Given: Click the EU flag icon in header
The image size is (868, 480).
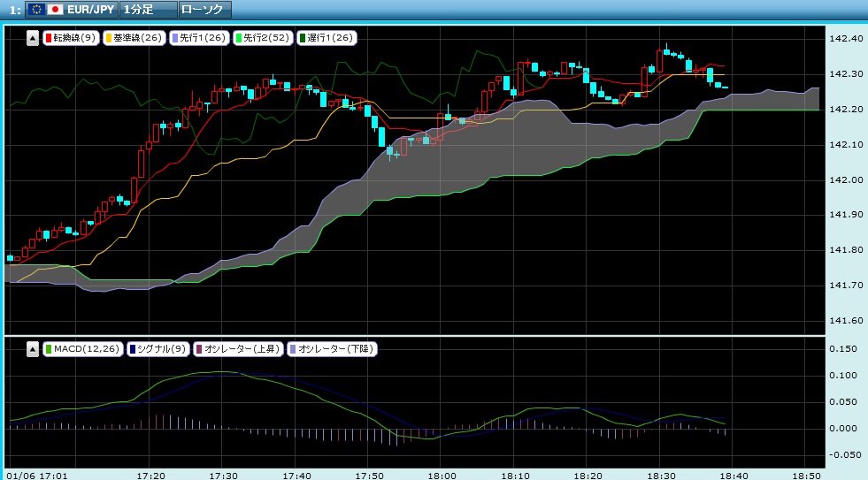Looking at the screenshot, I should click(x=36, y=10).
